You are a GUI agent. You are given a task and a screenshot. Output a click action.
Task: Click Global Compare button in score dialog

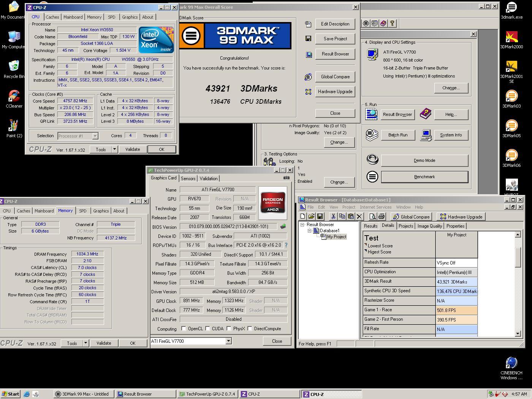click(x=335, y=77)
